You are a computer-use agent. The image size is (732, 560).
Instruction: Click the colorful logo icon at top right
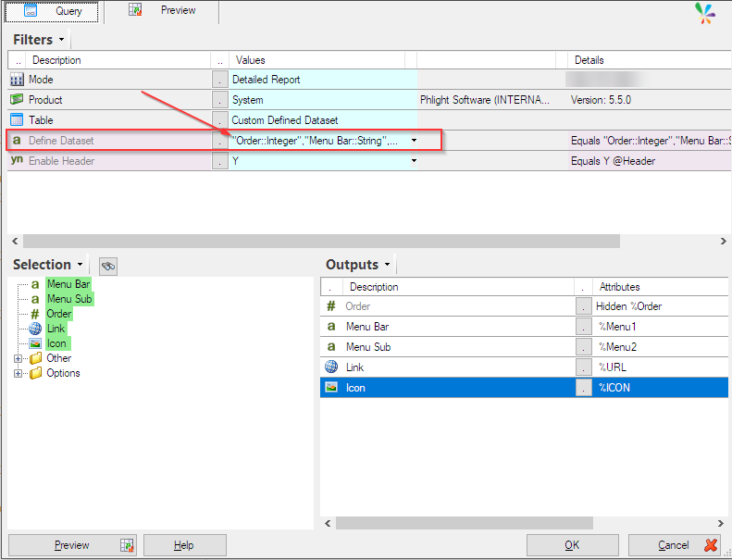click(704, 13)
